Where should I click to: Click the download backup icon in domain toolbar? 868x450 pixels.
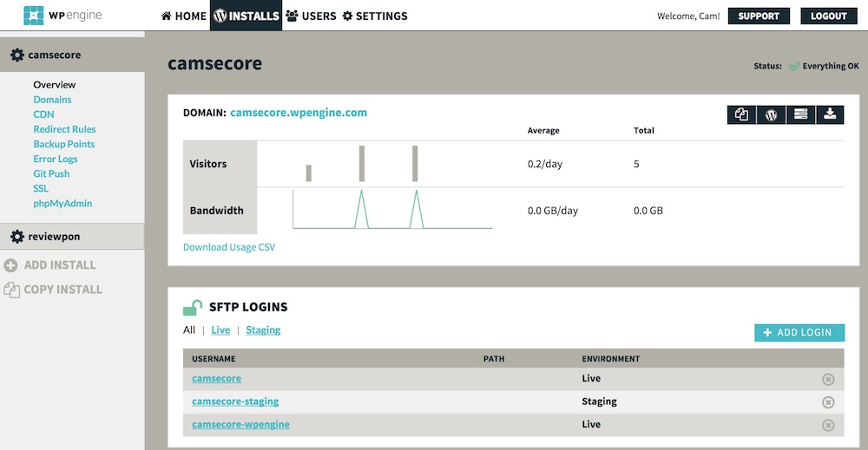click(830, 114)
